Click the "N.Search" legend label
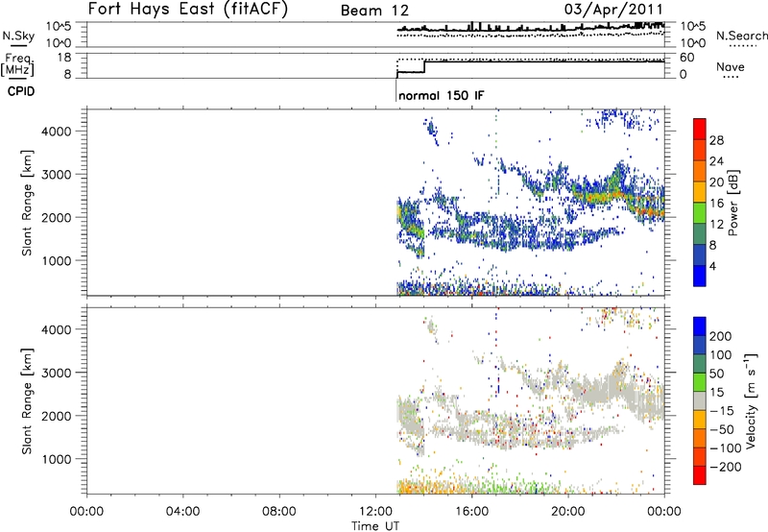768x532 pixels. (x=741, y=36)
